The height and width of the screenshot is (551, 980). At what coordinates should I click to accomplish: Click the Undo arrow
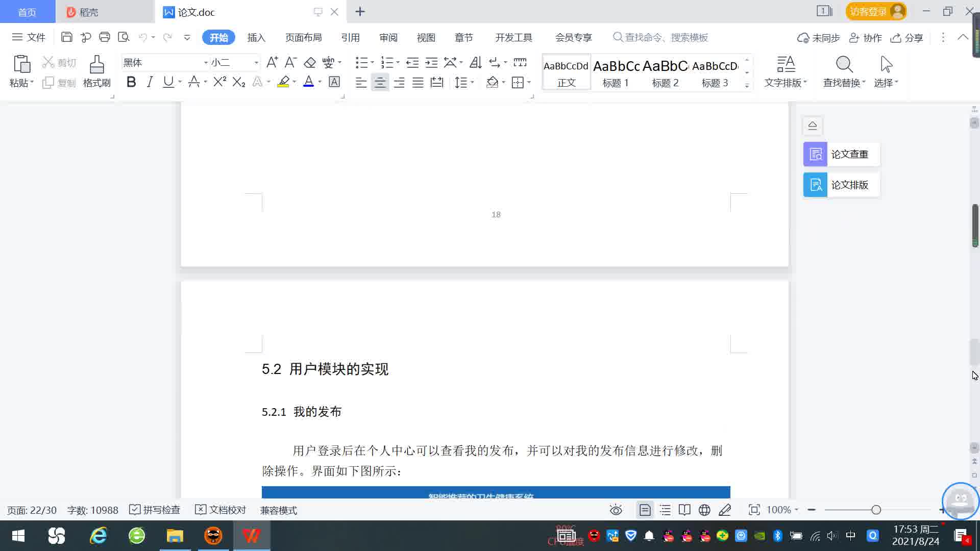[x=143, y=37]
